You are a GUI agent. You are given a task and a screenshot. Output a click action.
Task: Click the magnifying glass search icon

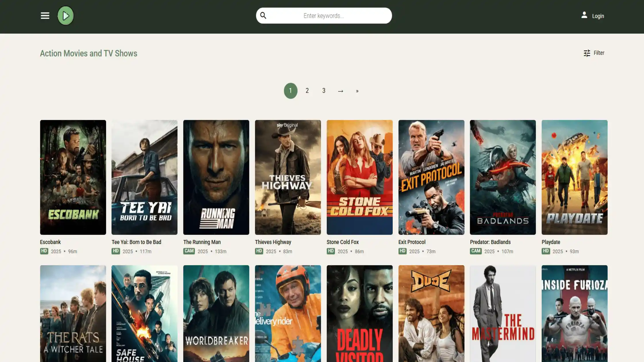click(263, 16)
